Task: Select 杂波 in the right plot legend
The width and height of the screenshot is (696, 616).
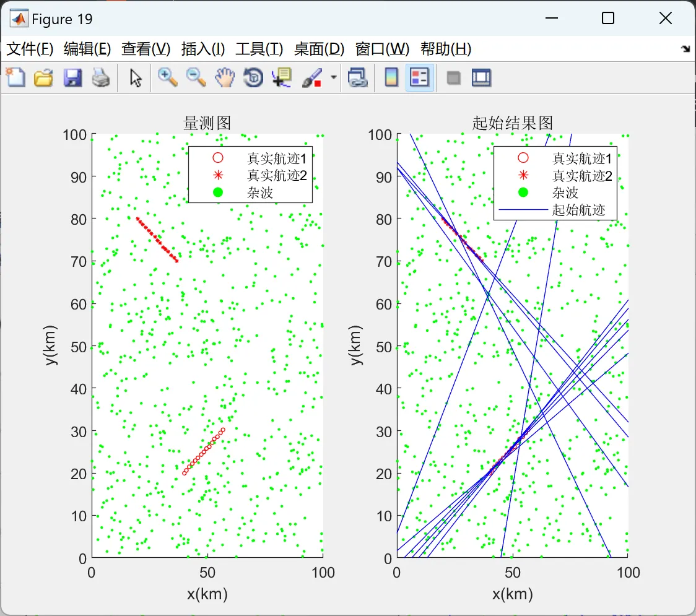Action: pyautogui.click(x=565, y=193)
